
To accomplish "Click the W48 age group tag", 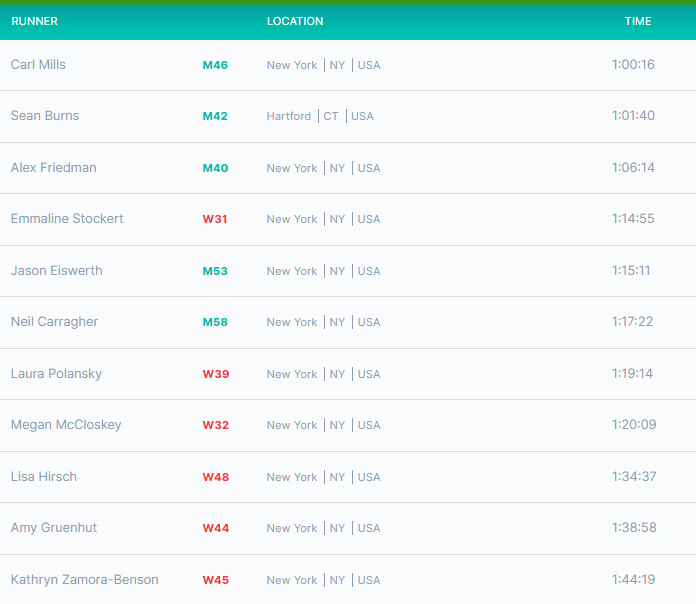I will pos(216,477).
